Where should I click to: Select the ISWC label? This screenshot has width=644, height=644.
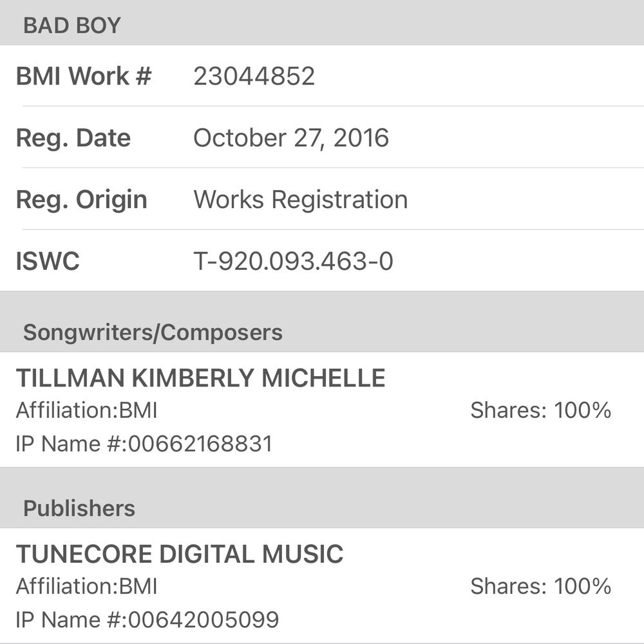(48, 261)
